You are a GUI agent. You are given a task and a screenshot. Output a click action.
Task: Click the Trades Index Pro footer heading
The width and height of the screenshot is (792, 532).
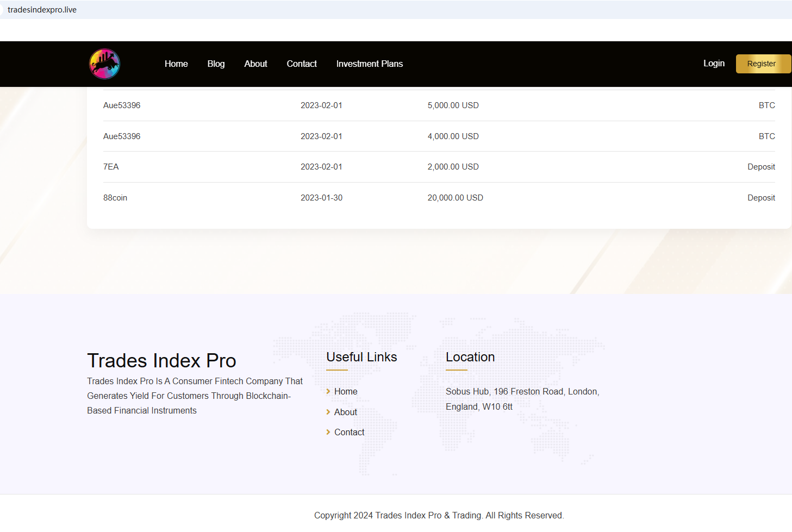click(x=161, y=361)
